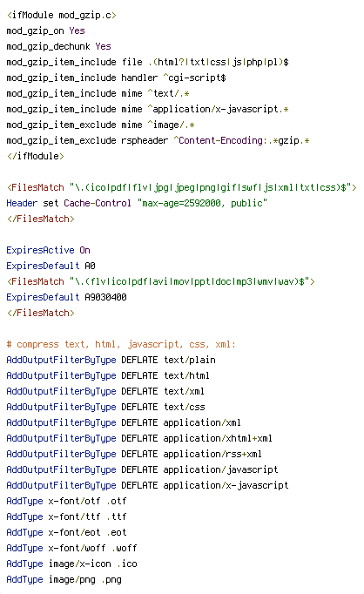Click the AddType x-font/woff .woff line
This screenshot has width=364, height=594.
pos(71,548)
